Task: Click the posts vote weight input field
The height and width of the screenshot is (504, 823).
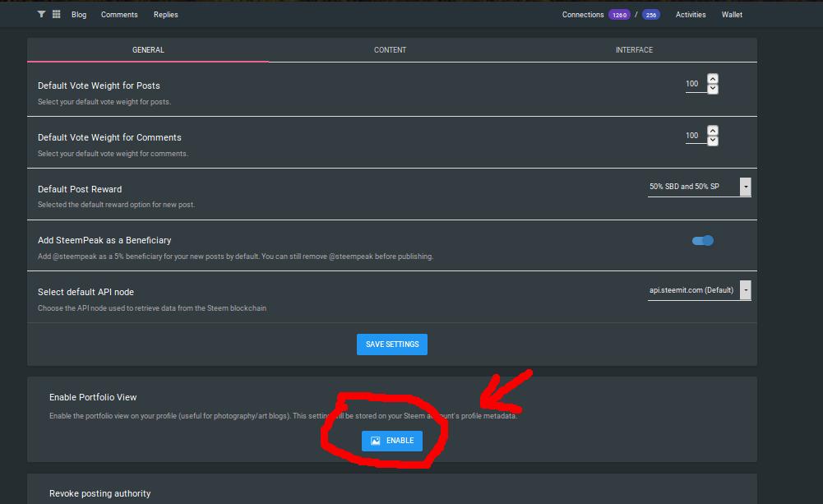Action: coord(695,84)
